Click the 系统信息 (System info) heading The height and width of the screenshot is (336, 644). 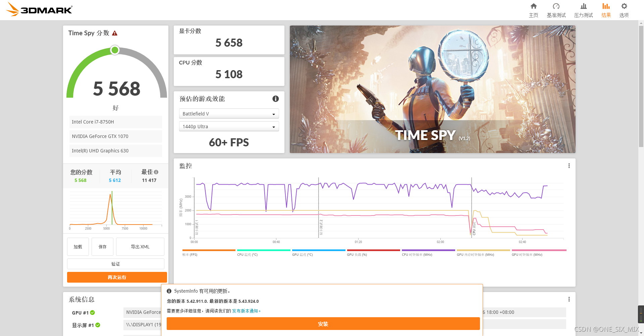pyautogui.click(x=82, y=299)
